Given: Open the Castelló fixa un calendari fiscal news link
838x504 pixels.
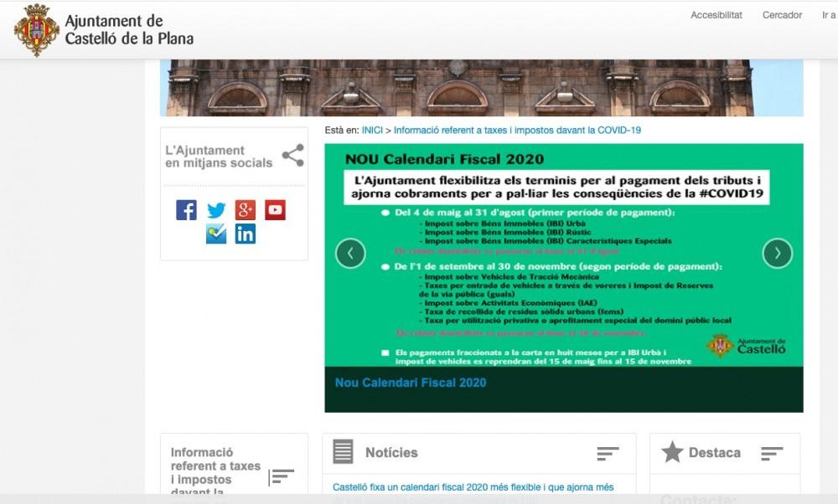Looking at the screenshot, I should pyautogui.click(x=473, y=487).
